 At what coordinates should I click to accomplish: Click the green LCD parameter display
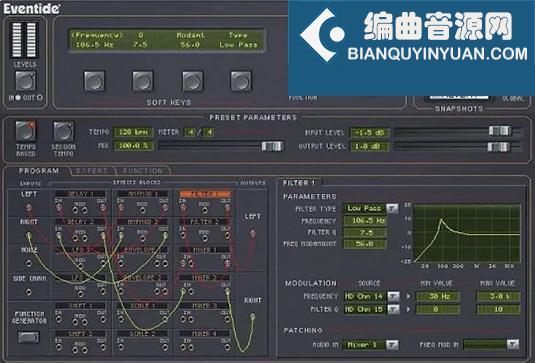point(167,40)
